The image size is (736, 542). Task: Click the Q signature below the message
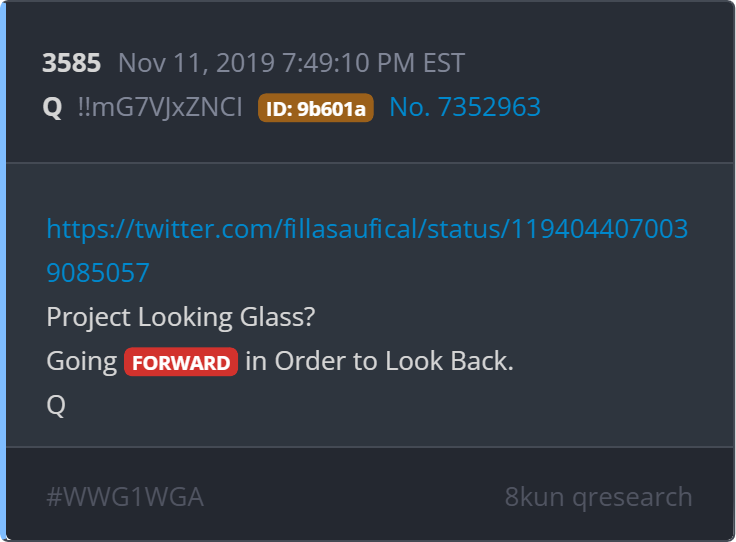(56, 405)
